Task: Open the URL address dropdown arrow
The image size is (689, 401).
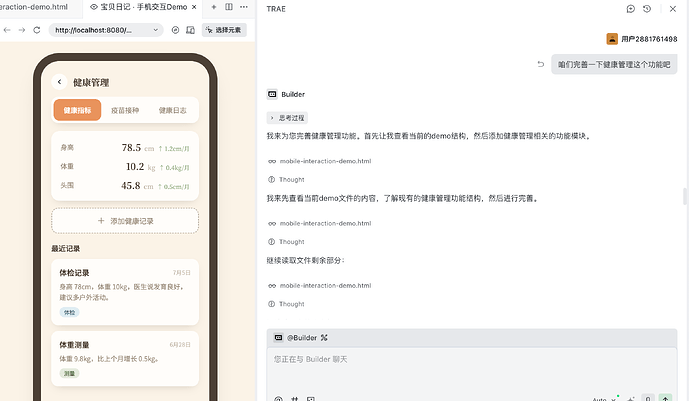Action: 156,30
